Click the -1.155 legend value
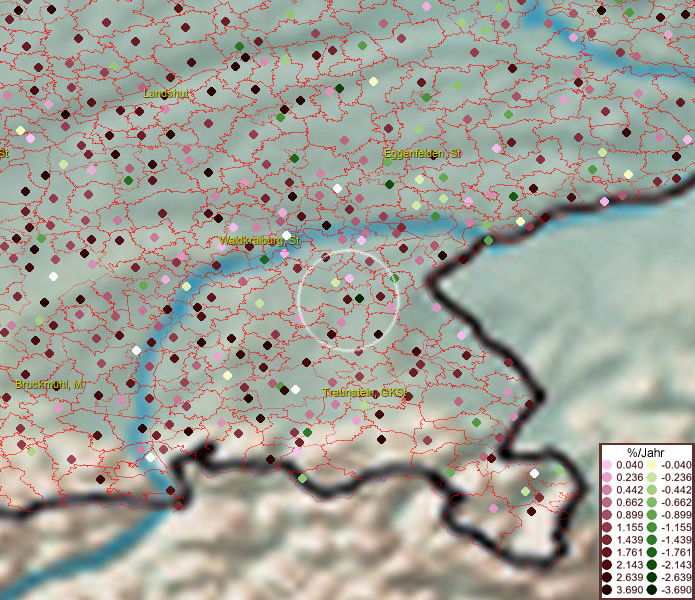695x600 pixels. click(x=676, y=527)
